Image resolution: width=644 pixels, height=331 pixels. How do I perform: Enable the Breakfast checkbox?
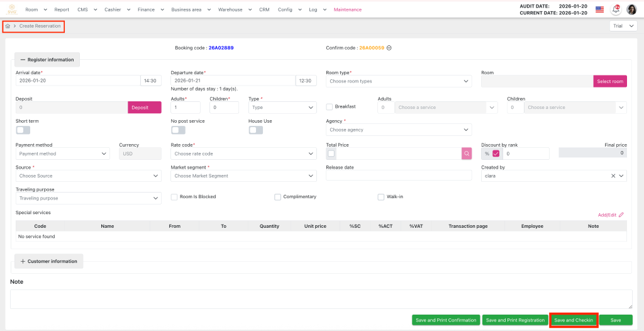330,107
